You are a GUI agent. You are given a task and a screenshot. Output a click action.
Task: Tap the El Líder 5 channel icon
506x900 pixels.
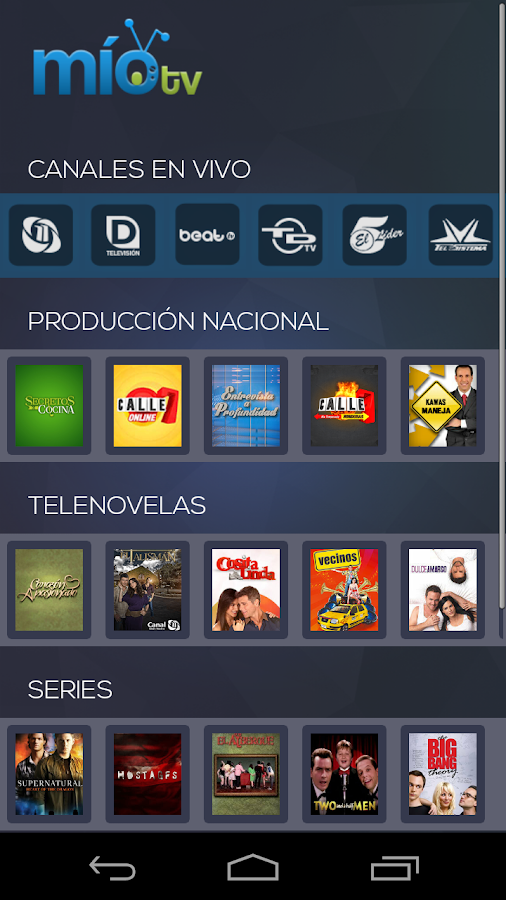(x=374, y=235)
